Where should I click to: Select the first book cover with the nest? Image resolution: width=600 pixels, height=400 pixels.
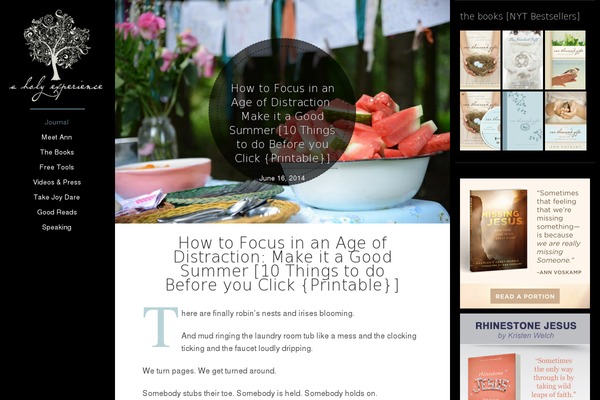tap(480, 60)
